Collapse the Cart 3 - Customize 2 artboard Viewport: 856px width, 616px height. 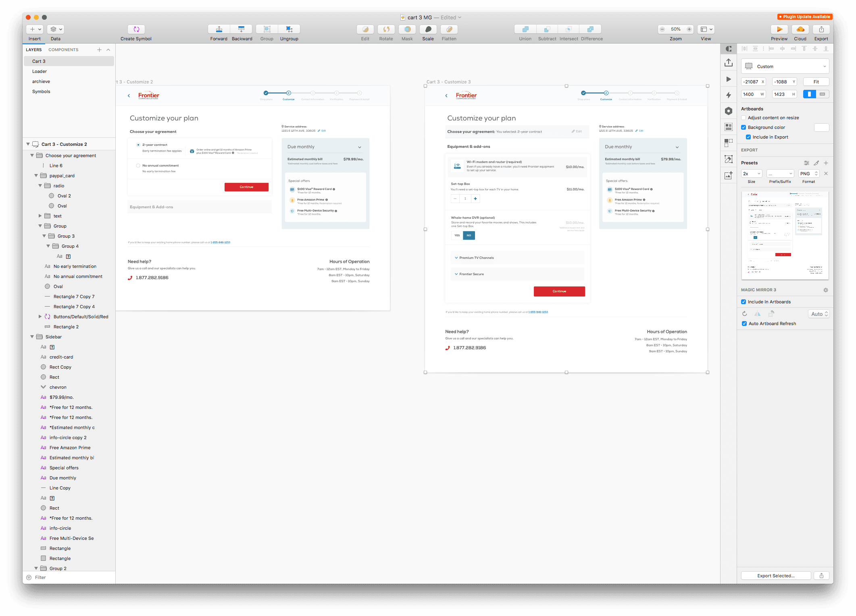click(28, 144)
